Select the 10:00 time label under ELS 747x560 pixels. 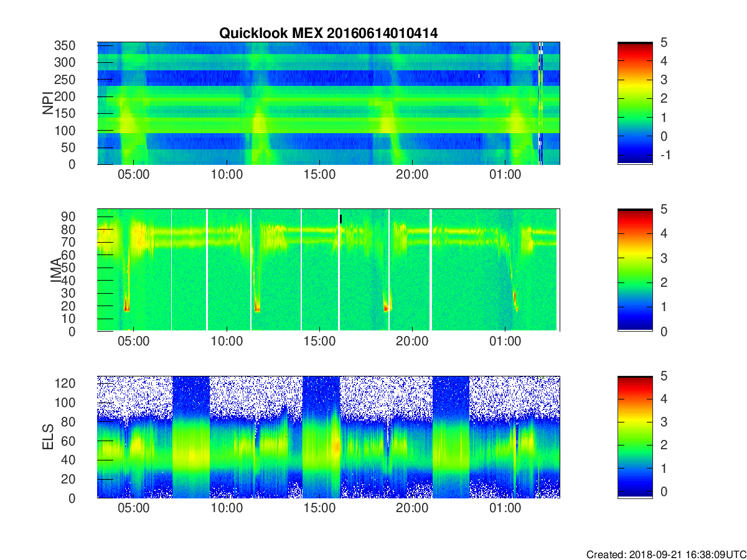(227, 508)
